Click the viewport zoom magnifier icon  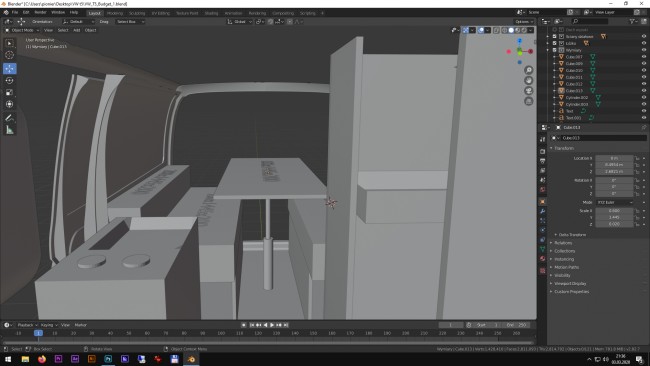[529, 70]
